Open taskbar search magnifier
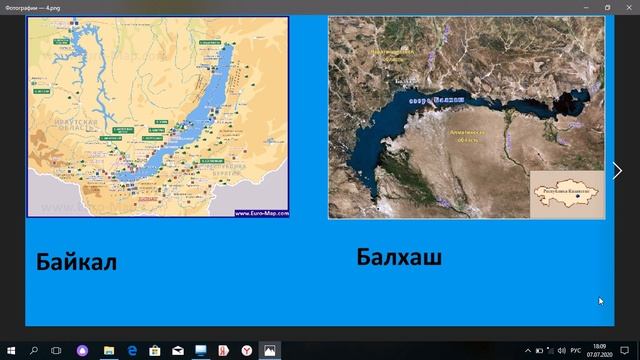Image resolution: width=640 pixels, height=360 pixels. coord(34,350)
